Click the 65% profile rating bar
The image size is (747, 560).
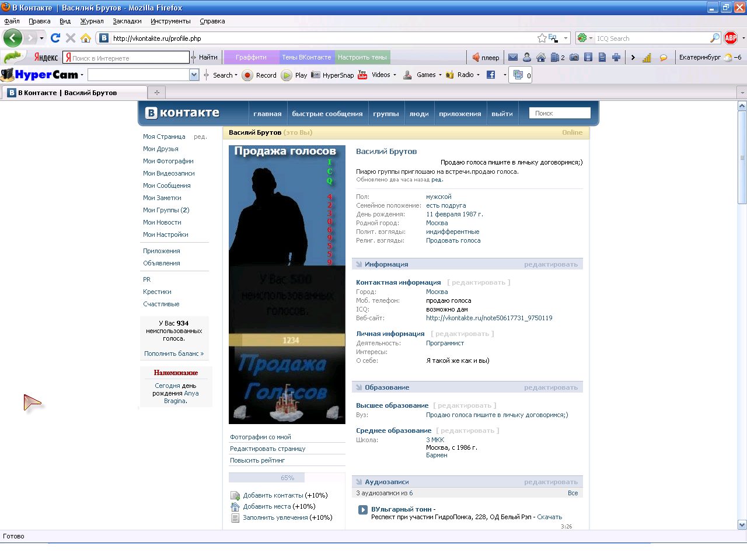(x=287, y=478)
